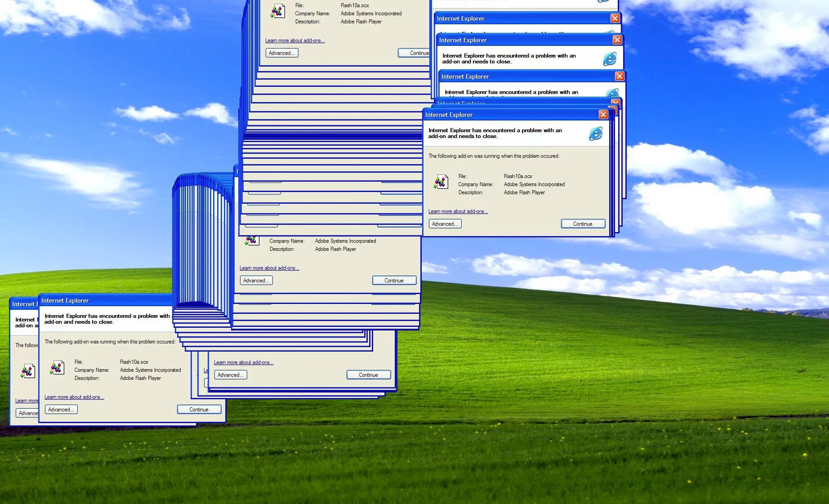Close the third Internet Explorer dialog in right stack

pyautogui.click(x=620, y=76)
